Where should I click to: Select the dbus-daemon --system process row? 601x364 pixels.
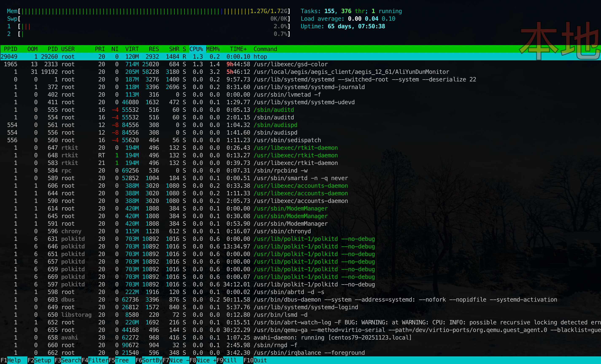[x=300, y=299]
